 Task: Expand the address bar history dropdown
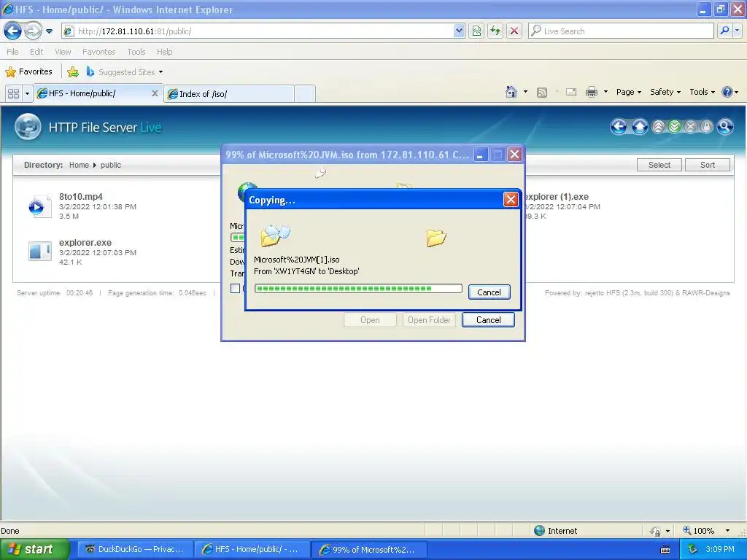[459, 31]
